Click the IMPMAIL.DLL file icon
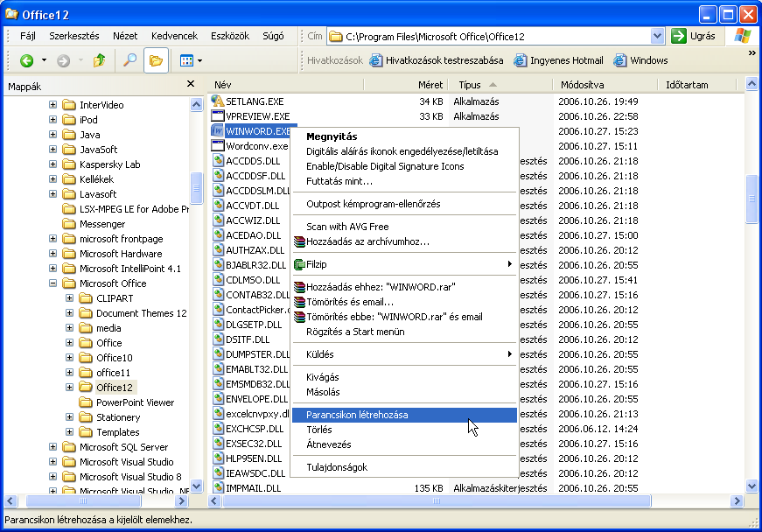This screenshot has width=762, height=532. [218, 487]
